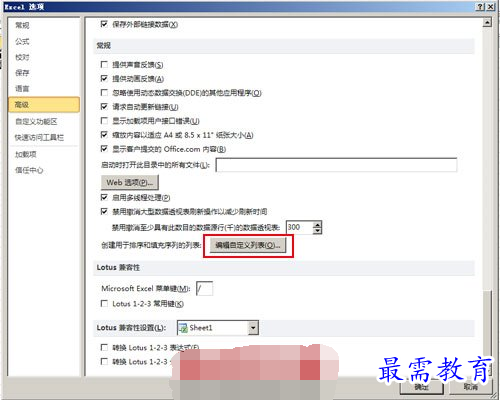500x401 pixels.
Task: Select the highlighted 高级 category
Action: pos(44,105)
